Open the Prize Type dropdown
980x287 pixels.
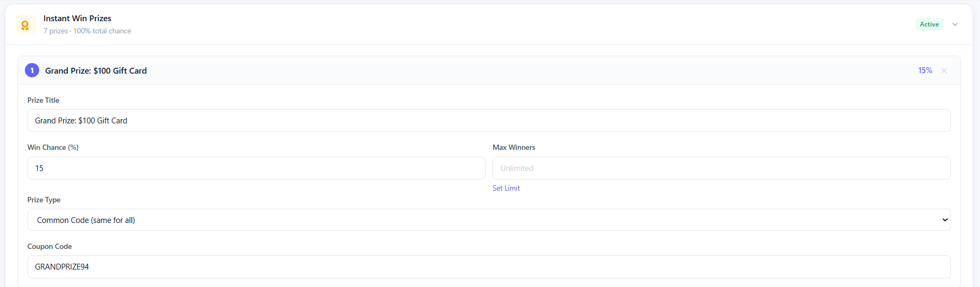point(489,220)
